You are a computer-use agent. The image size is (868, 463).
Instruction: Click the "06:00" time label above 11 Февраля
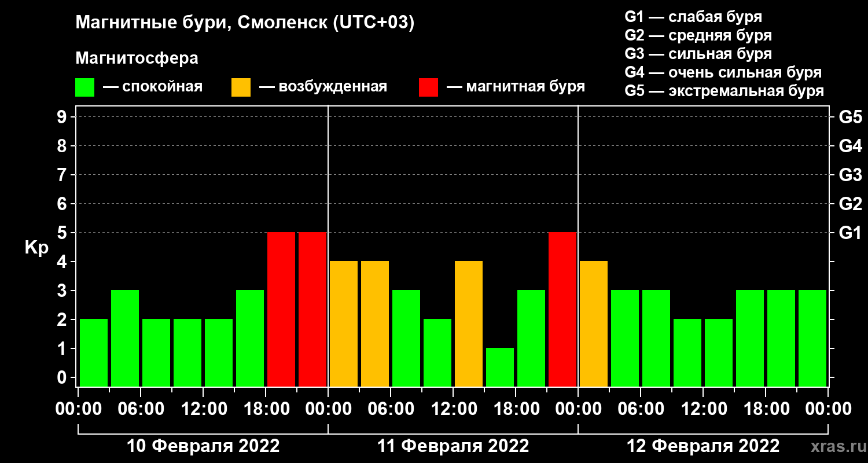tap(391, 409)
